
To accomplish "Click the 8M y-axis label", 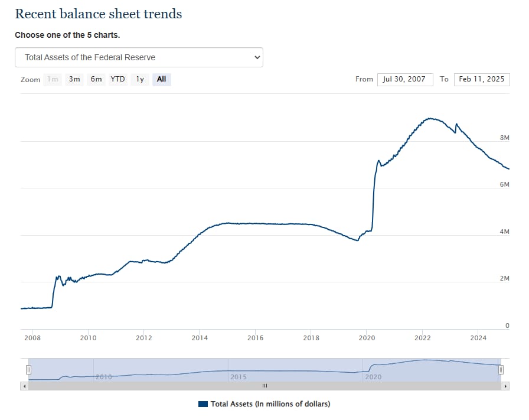I will click(x=505, y=138).
